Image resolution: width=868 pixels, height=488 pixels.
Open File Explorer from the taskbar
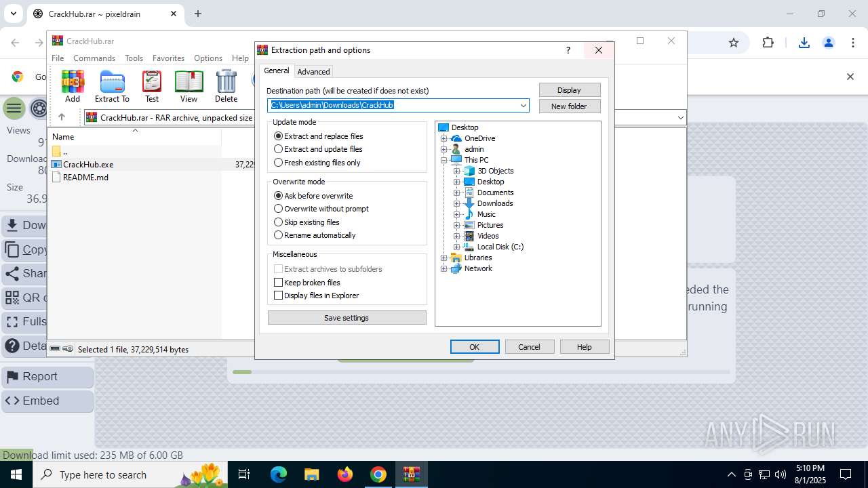[x=311, y=474]
